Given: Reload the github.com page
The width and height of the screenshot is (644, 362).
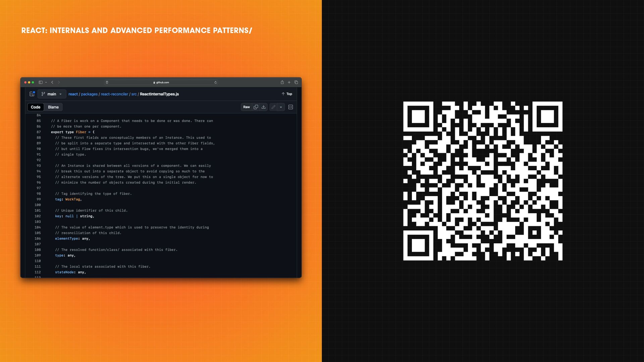Looking at the screenshot, I should coord(216,82).
